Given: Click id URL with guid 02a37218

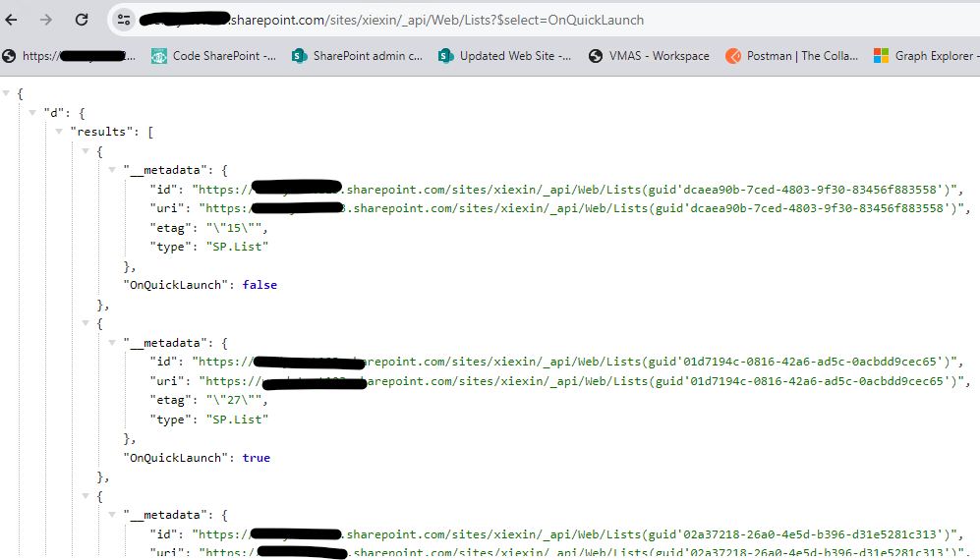Looking at the screenshot, I should pos(574,534).
